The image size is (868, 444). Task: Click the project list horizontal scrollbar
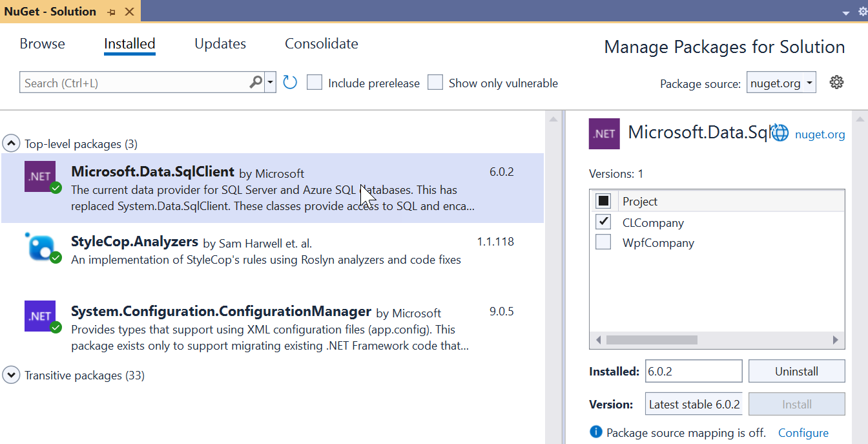click(x=652, y=340)
